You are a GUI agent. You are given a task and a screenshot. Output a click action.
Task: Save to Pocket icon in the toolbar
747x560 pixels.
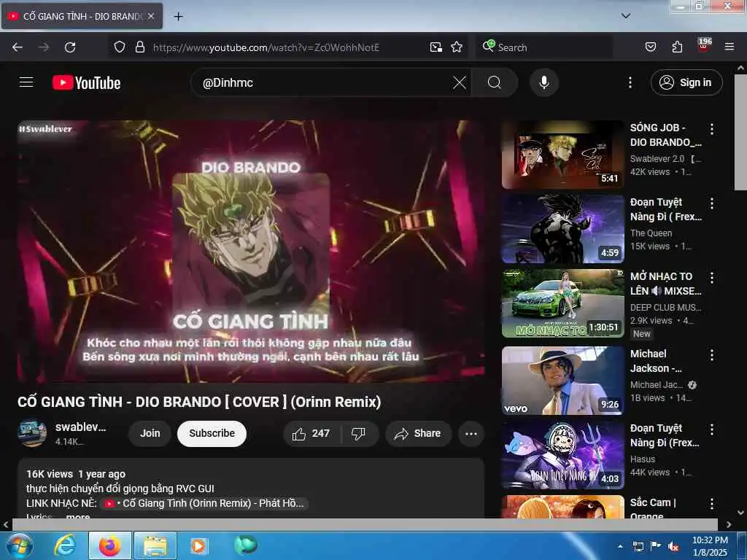click(651, 47)
